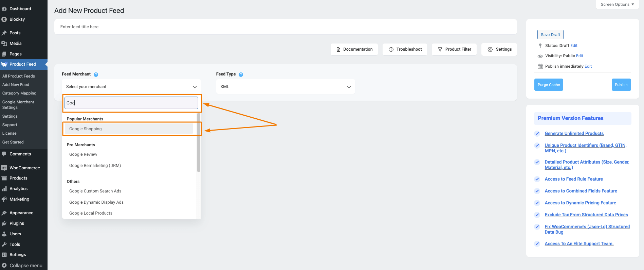The height and width of the screenshot is (270, 644).
Task: Click the WooCommerce logo icon
Action: (x=4, y=168)
